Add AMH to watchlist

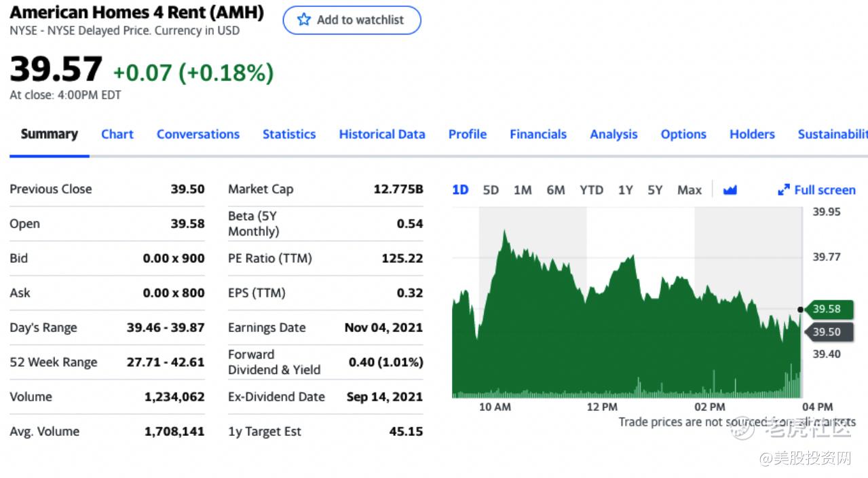(352, 20)
